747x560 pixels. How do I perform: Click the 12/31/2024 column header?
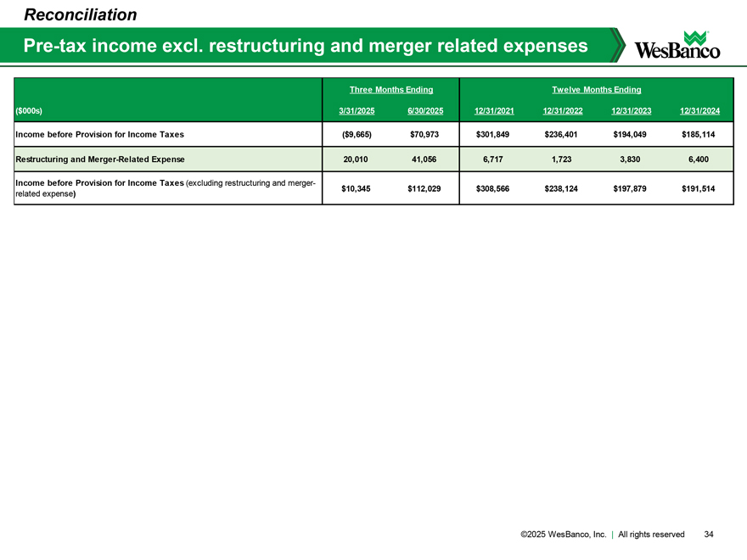[x=699, y=111]
